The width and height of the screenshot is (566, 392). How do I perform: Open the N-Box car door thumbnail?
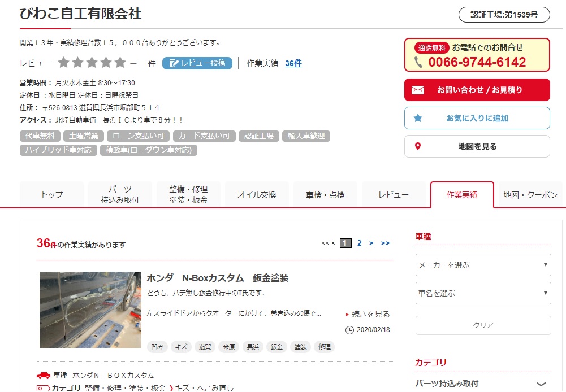90,310
